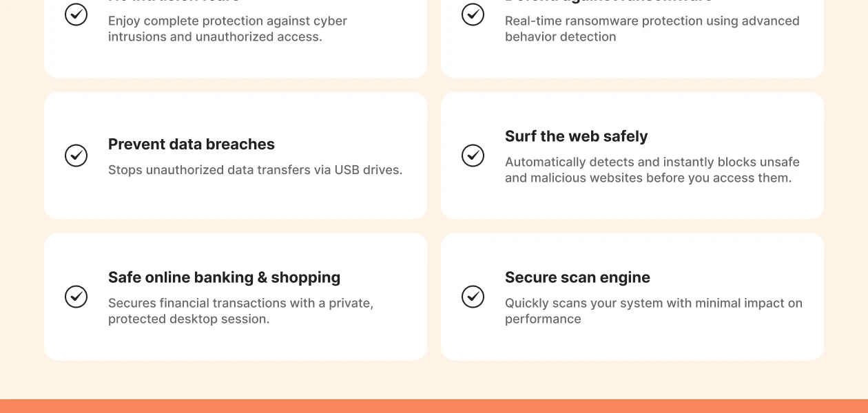Open the Surf the web safely heading
The width and height of the screenshot is (868, 413).
(x=577, y=136)
